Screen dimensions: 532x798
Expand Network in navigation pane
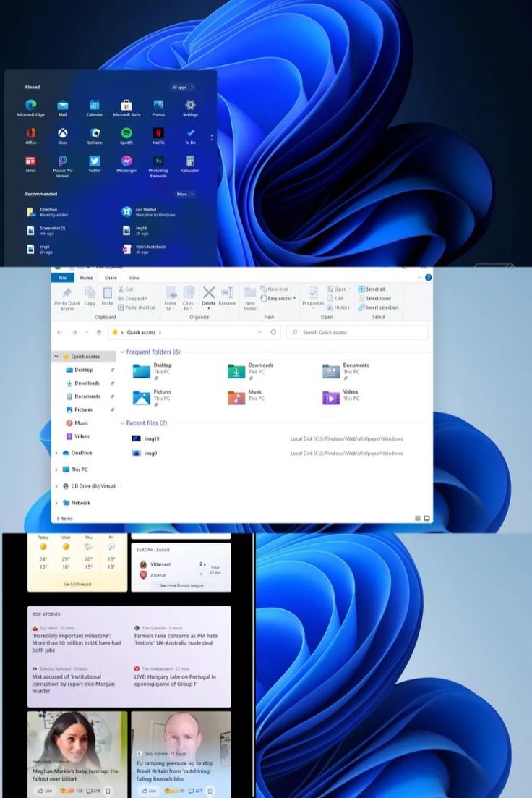[x=56, y=503]
